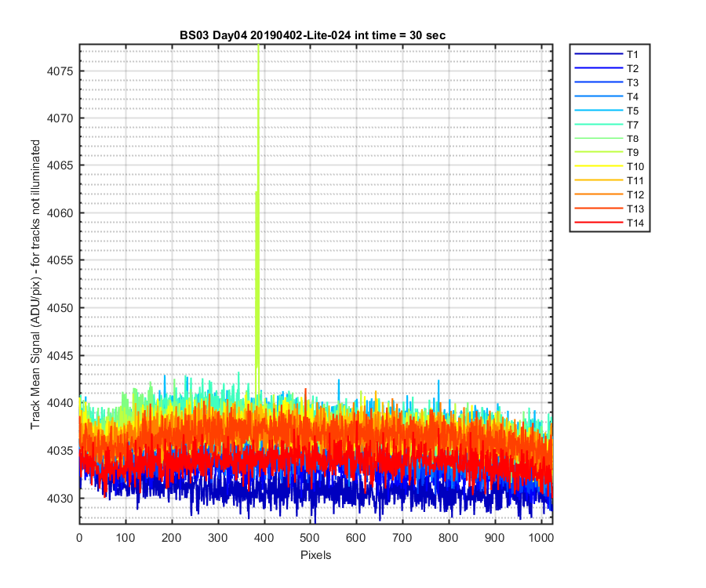
Task: Click y-axis tick label 4075
Action: (60, 71)
